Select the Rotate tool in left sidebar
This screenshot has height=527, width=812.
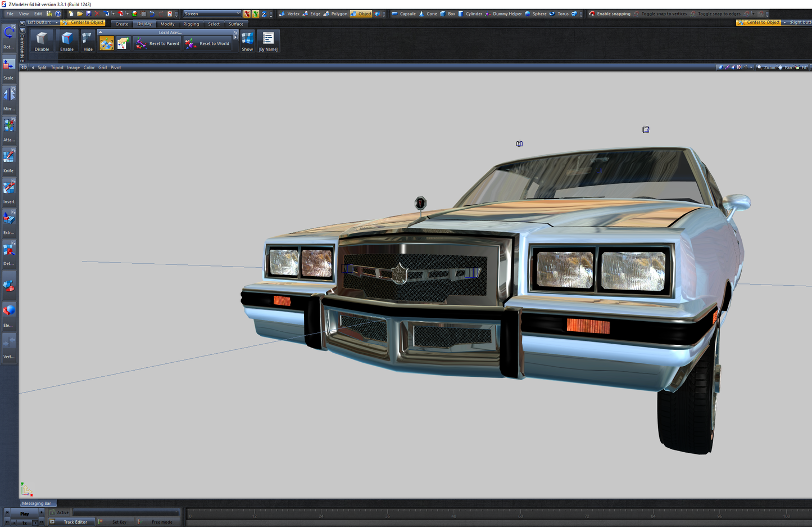point(9,37)
